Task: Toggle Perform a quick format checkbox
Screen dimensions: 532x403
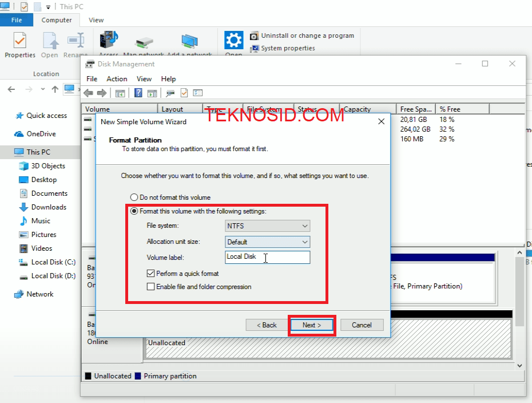Action: tap(182, 274)
